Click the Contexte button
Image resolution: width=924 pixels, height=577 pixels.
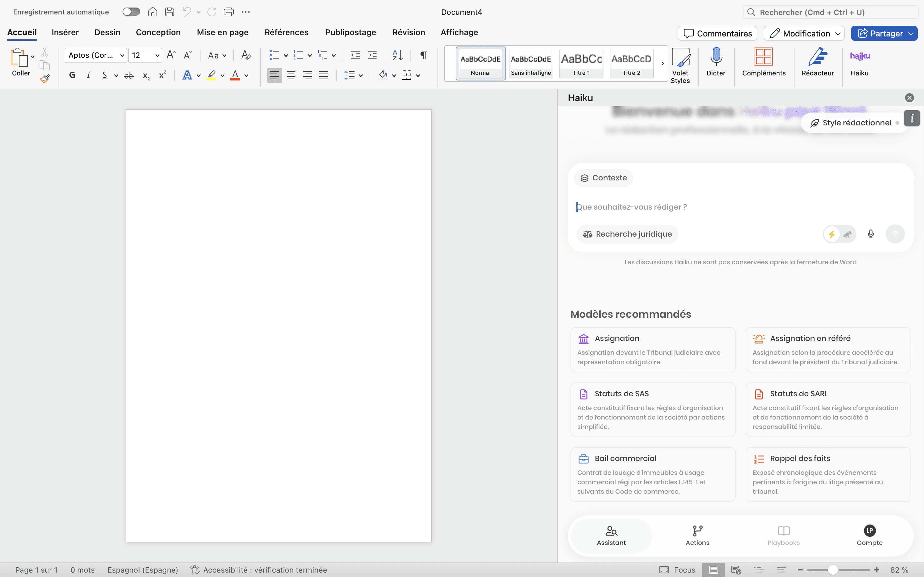[603, 178]
